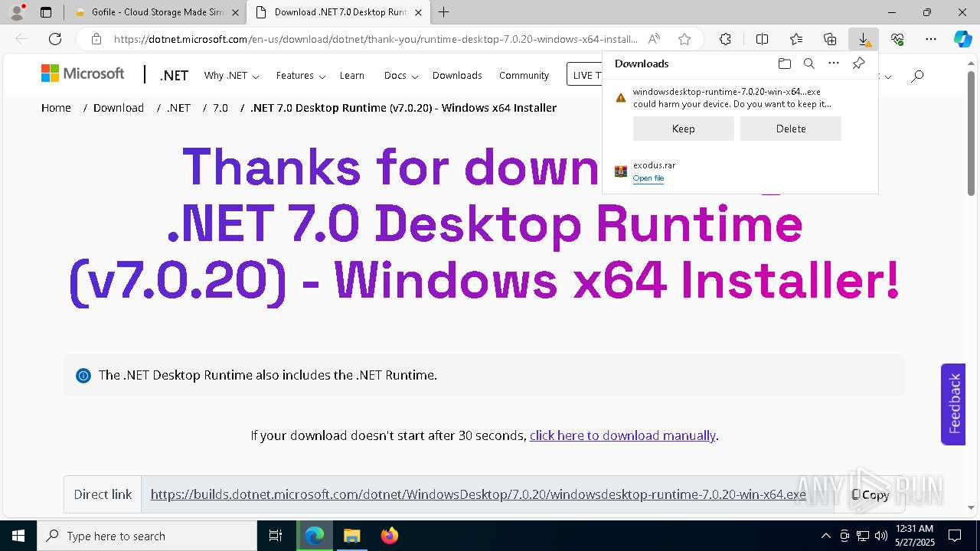Click the browser address bar URL
The width and height of the screenshot is (980, 551).
375,39
